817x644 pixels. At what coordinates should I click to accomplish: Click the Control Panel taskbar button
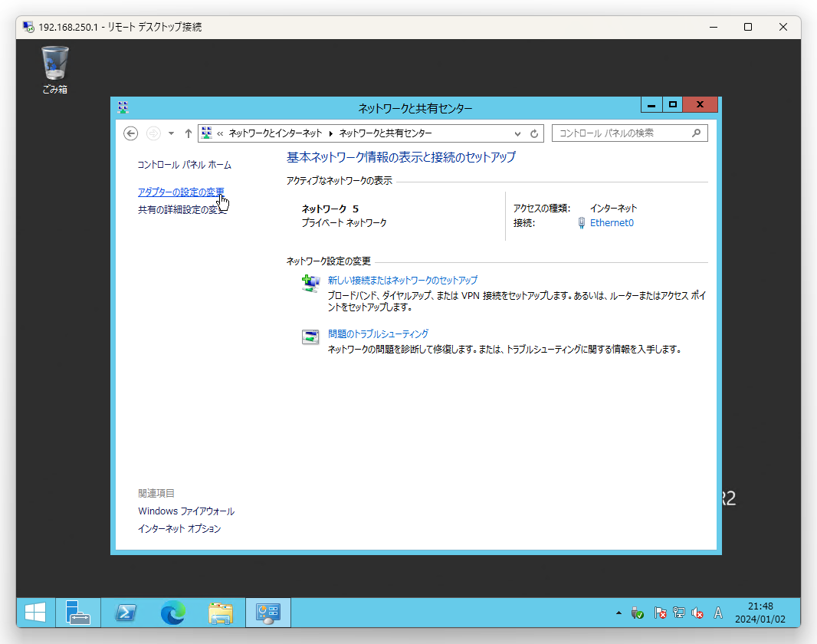[267, 613]
